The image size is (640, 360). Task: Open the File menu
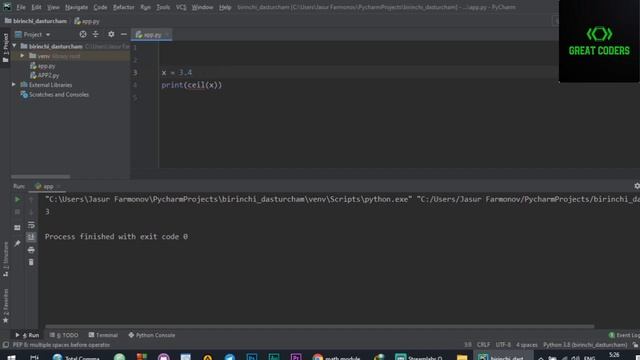[x=21, y=7]
